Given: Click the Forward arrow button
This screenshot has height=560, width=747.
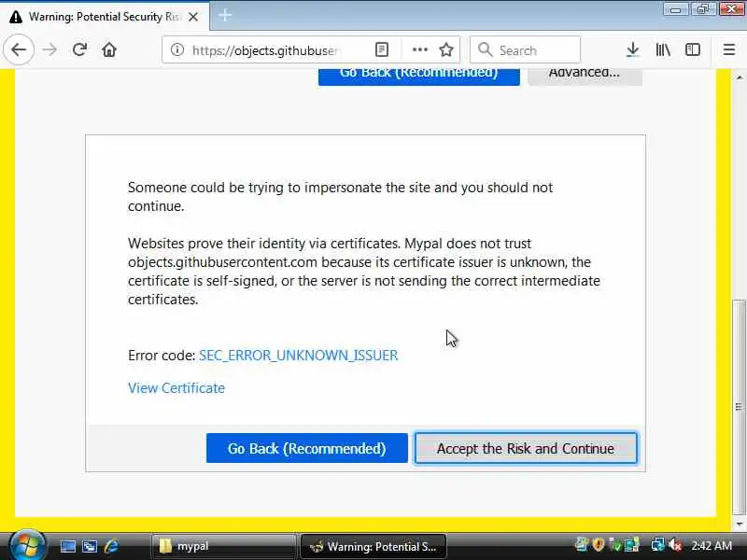Looking at the screenshot, I should click(49, 49).
